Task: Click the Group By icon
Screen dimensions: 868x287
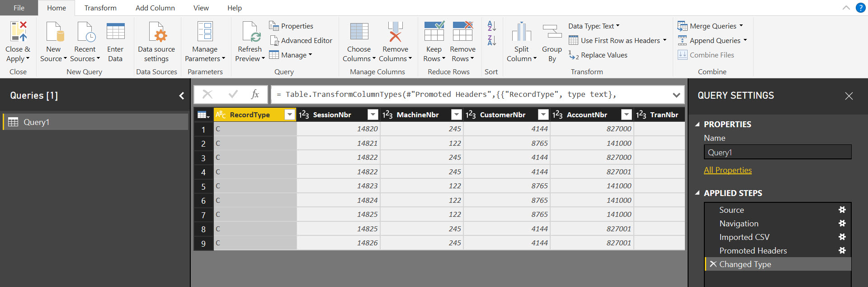Action: pos(552,31)
